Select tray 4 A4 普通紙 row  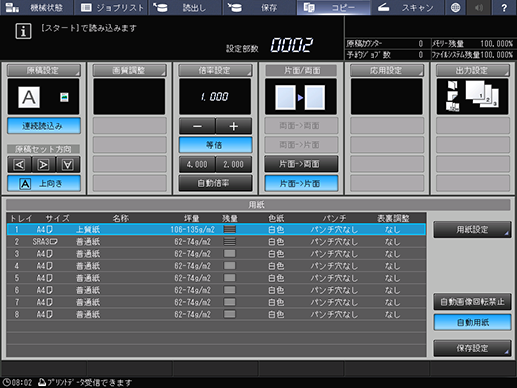216,266
